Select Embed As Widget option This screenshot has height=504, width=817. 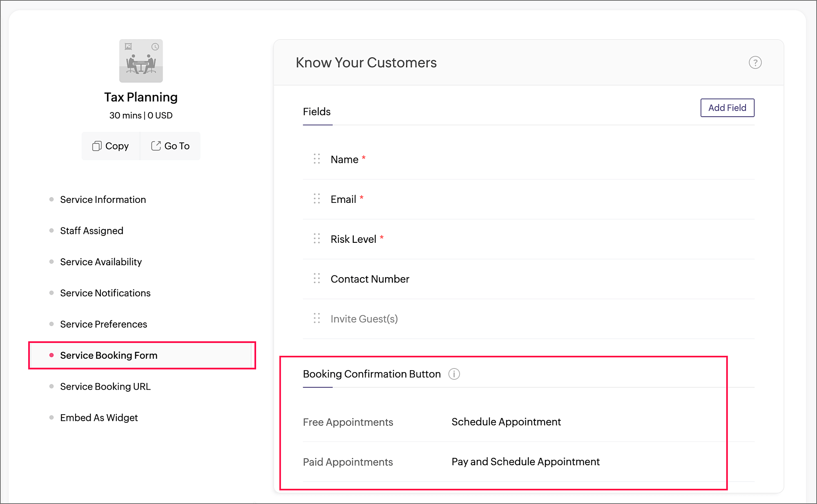99,417
